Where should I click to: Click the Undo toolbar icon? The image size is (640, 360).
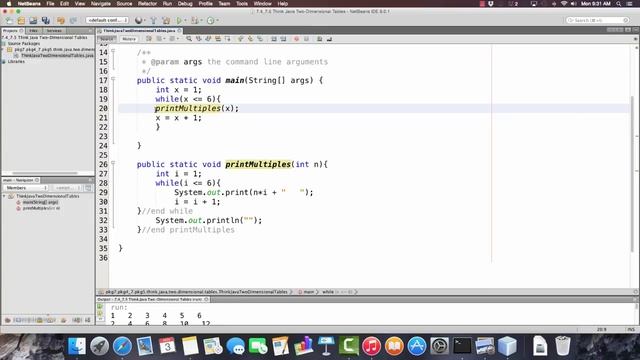click(61, 20)
